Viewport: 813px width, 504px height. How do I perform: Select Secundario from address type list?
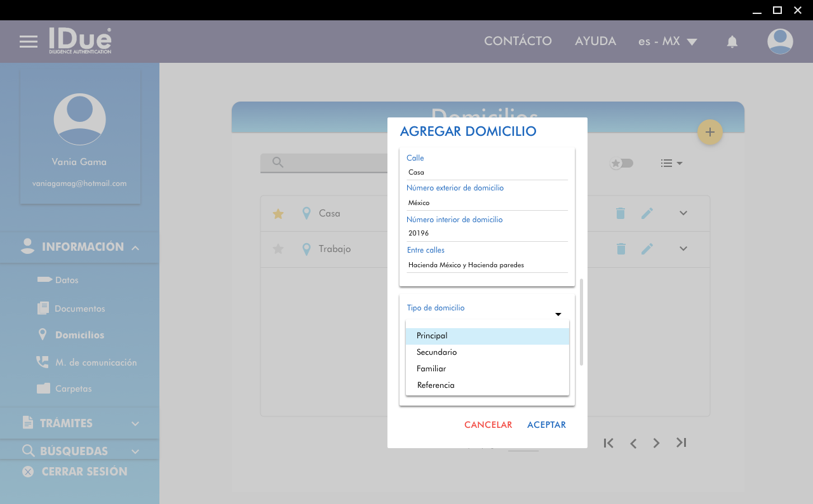point(436,352)
